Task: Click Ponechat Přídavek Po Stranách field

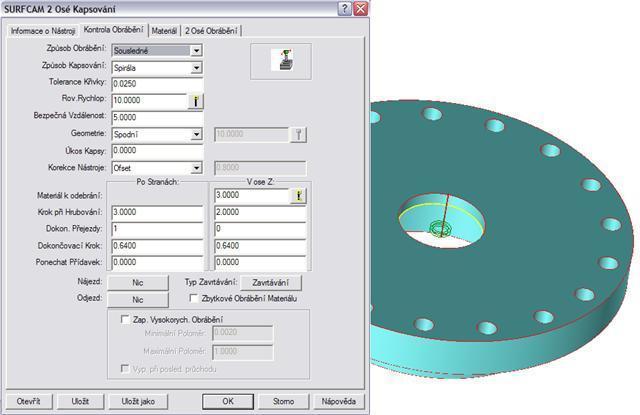Action: 158,263
